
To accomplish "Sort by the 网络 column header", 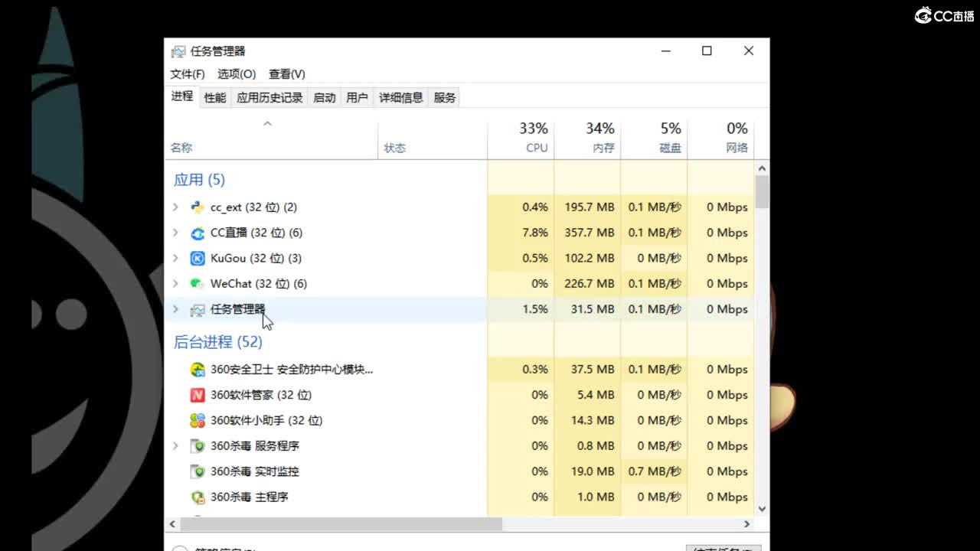I will tap(720, 138).
